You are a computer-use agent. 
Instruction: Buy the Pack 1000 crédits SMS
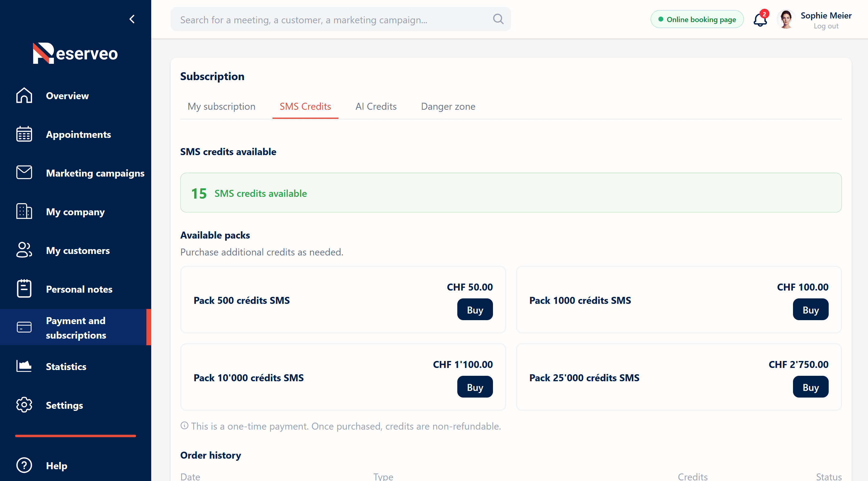810,310
